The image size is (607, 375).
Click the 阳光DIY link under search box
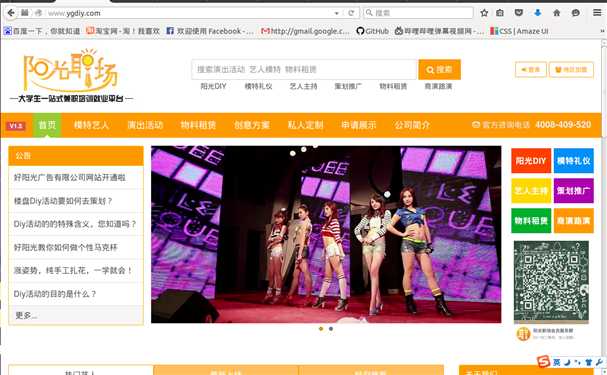[x=213, y=86]
